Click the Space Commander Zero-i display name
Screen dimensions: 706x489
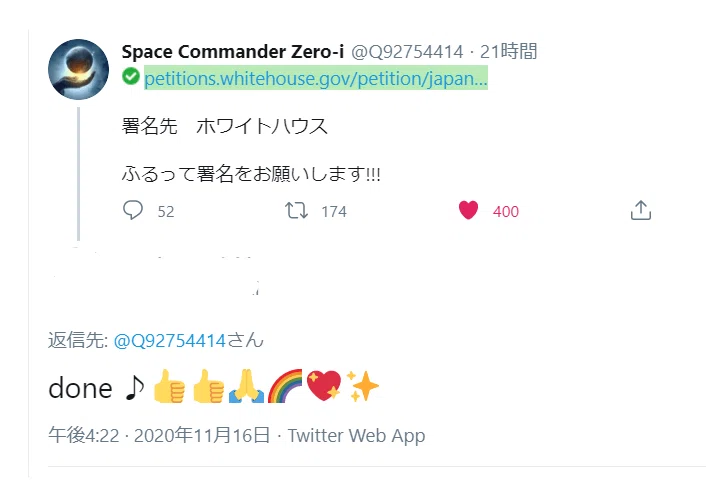(233, 52)
